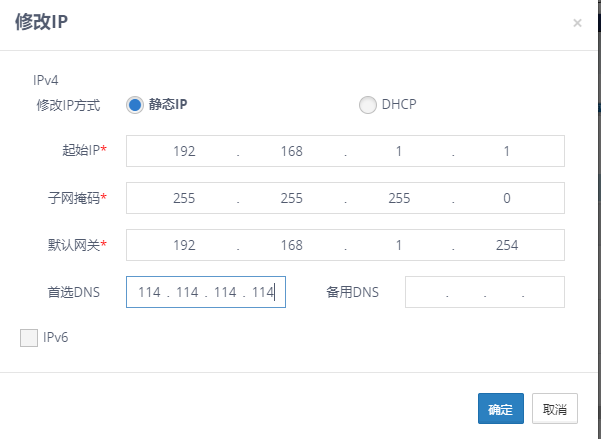Screen dimensions: 601x439
Task: Focus the 备用DNS input field
Action: point(485,292)
